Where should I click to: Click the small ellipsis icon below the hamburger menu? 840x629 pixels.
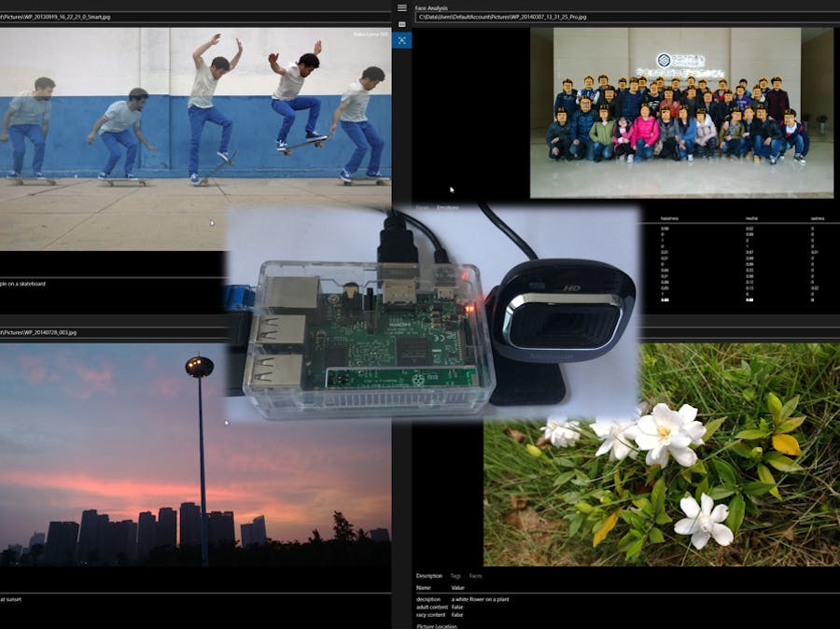[x=402, y=23]
